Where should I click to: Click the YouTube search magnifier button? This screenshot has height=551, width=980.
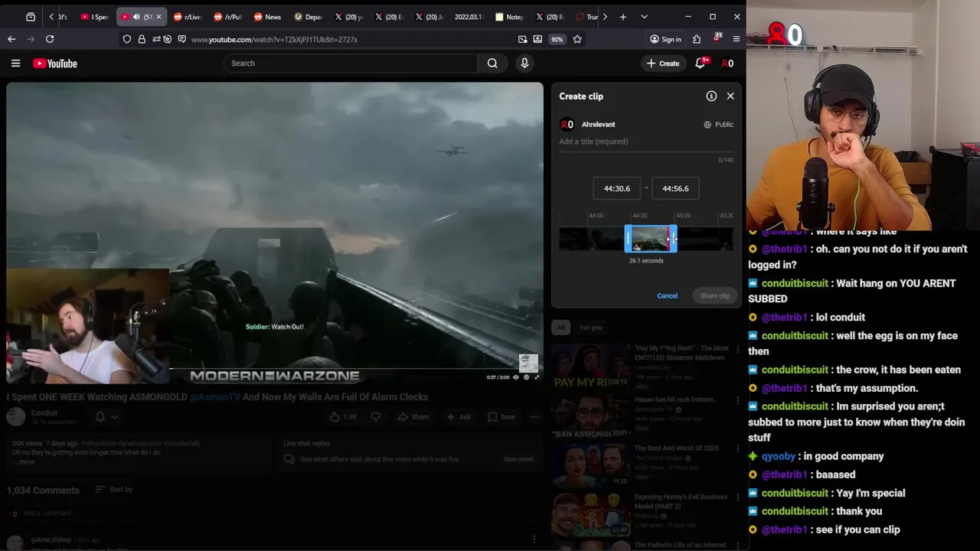[492, 64]
